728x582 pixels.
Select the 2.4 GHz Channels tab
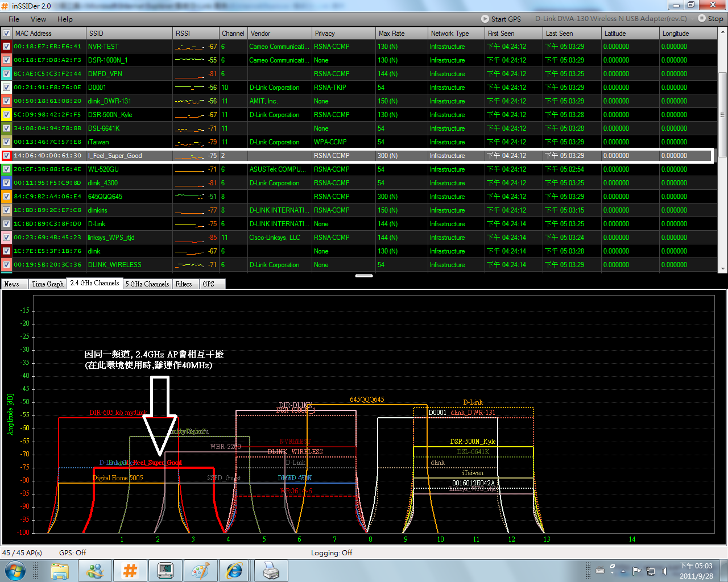click(x=95, y=283)
